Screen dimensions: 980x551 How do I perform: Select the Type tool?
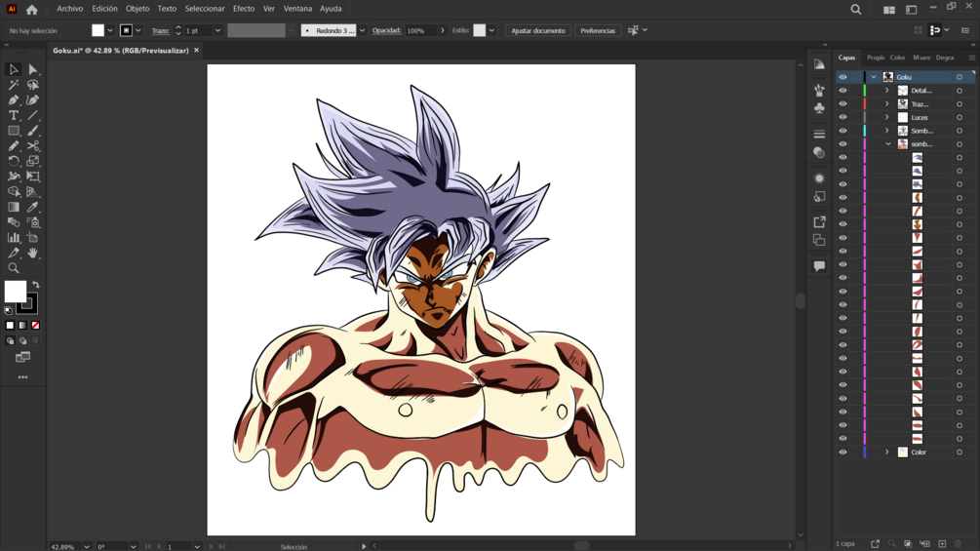tap(13, 116)
